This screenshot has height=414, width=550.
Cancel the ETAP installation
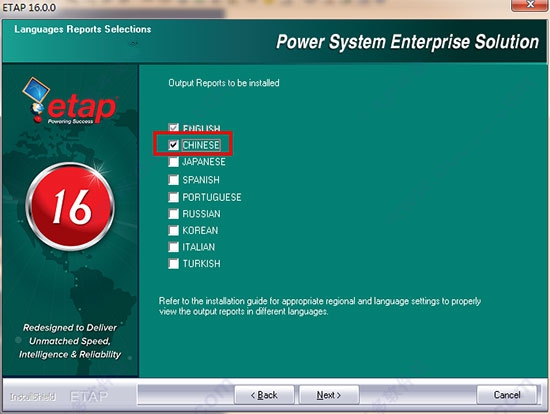(x=507, y=395)
